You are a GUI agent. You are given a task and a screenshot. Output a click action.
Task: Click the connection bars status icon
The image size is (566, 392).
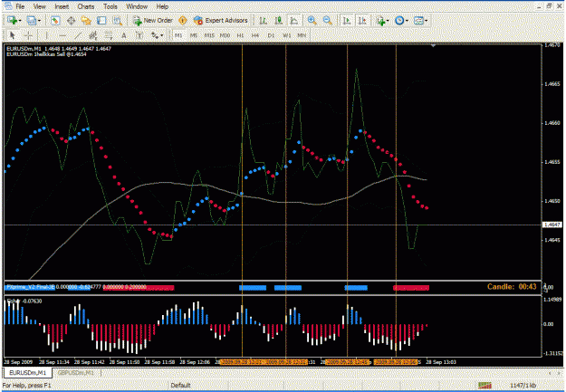point(484,385)
